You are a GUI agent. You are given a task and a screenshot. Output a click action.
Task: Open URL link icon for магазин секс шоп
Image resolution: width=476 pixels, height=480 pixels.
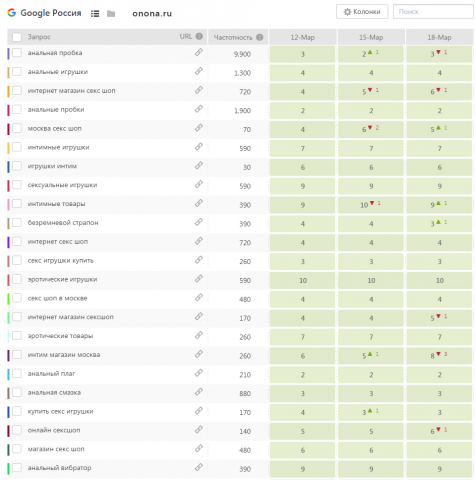tap(199, 449)
